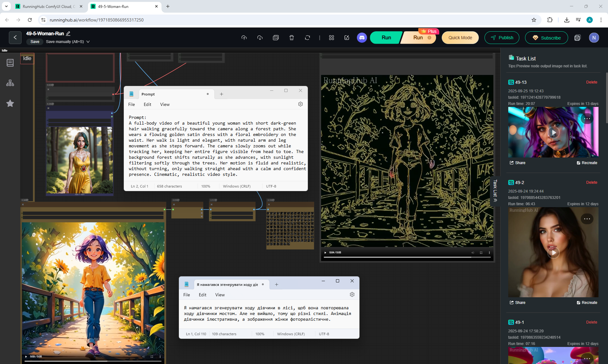Collapse the Task List side panel
The image size is (608, 364).
495,191
